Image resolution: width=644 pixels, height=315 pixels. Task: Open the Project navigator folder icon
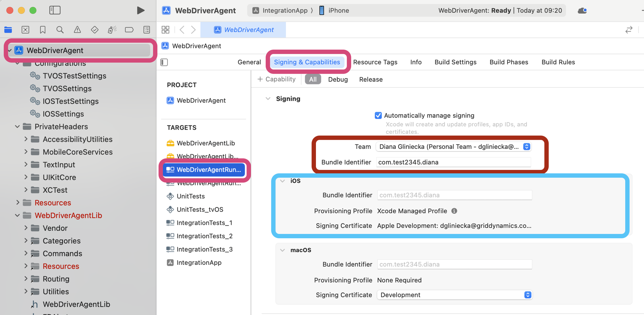(x=8, y=30)
